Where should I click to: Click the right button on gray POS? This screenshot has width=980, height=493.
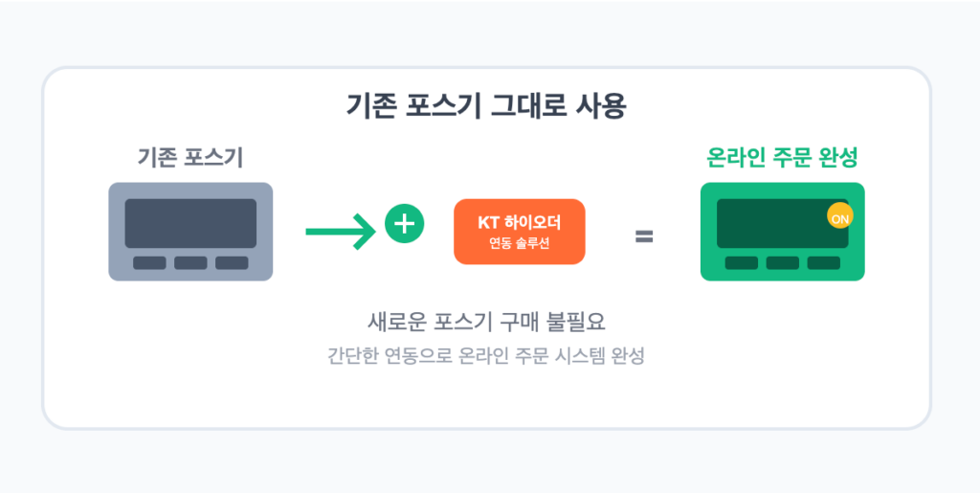(232, 263)
